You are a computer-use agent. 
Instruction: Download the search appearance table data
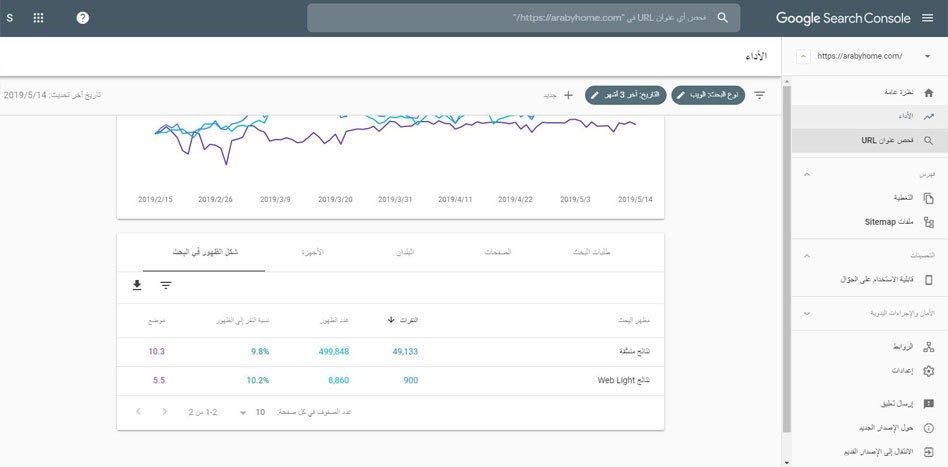137,286
